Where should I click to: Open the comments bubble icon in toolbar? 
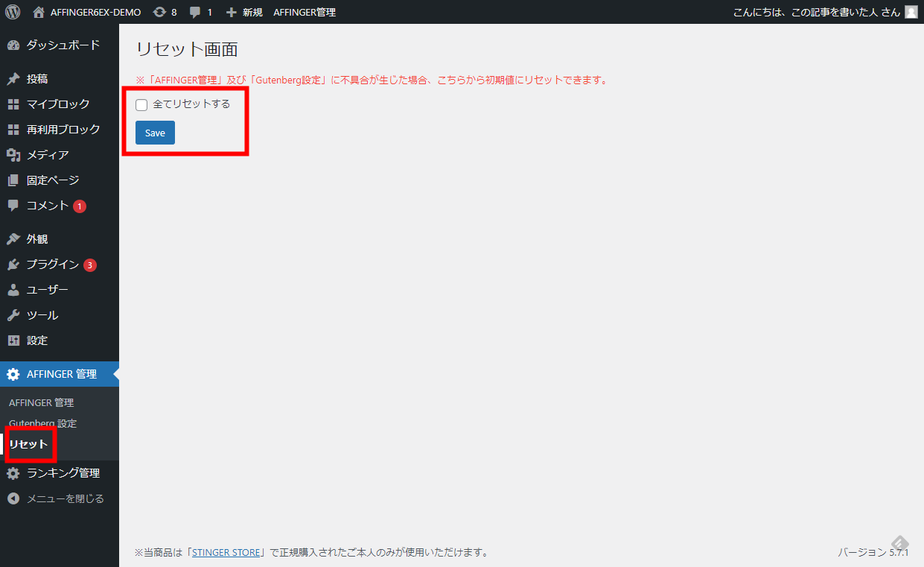click(195, 13)
